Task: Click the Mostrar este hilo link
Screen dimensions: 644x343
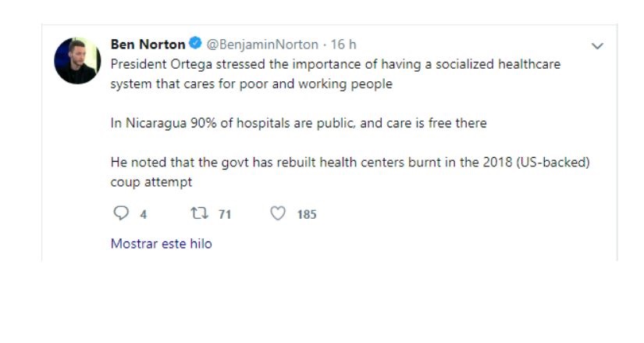Action: pyautogui.click(x=161, y=244)
